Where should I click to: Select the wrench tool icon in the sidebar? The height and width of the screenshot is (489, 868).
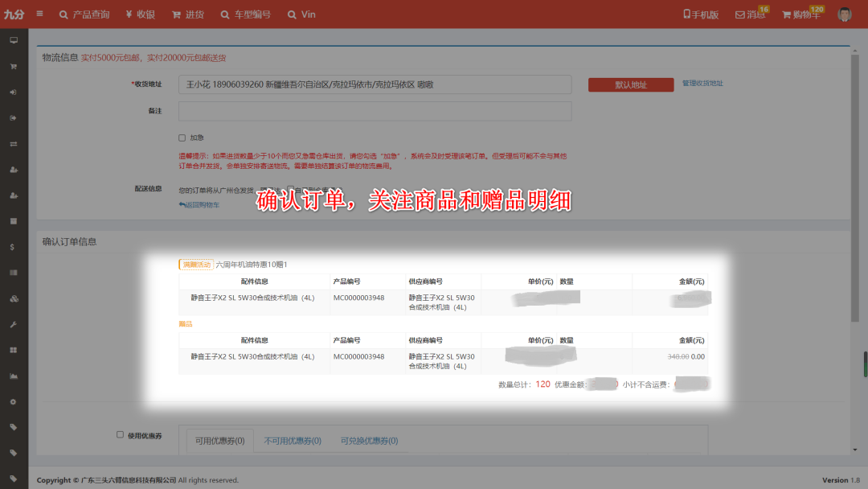[13, 324]
